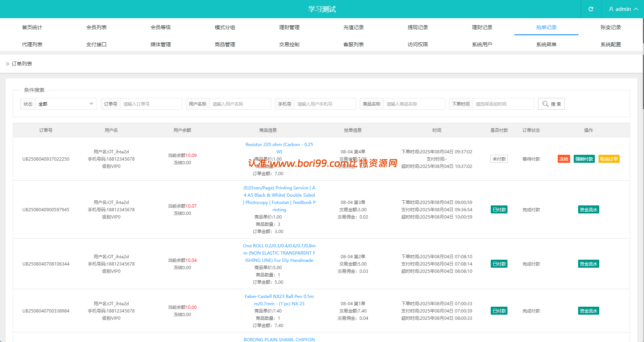Screen dimensions: 644x342
Task: Click the 等待付款 order status text
Action: [x=531, y=159]
